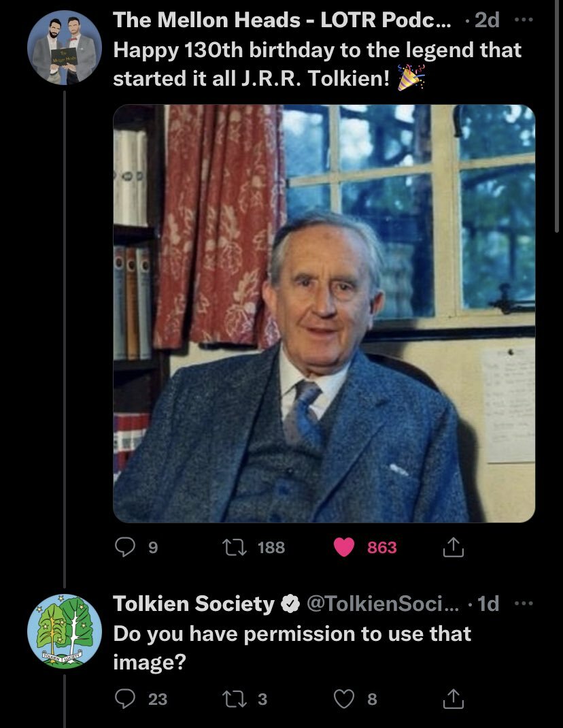This screenshot has height=728, width=563.
Task: Enlarge the photo attached to tweet
Action: [x=324, y=313]
